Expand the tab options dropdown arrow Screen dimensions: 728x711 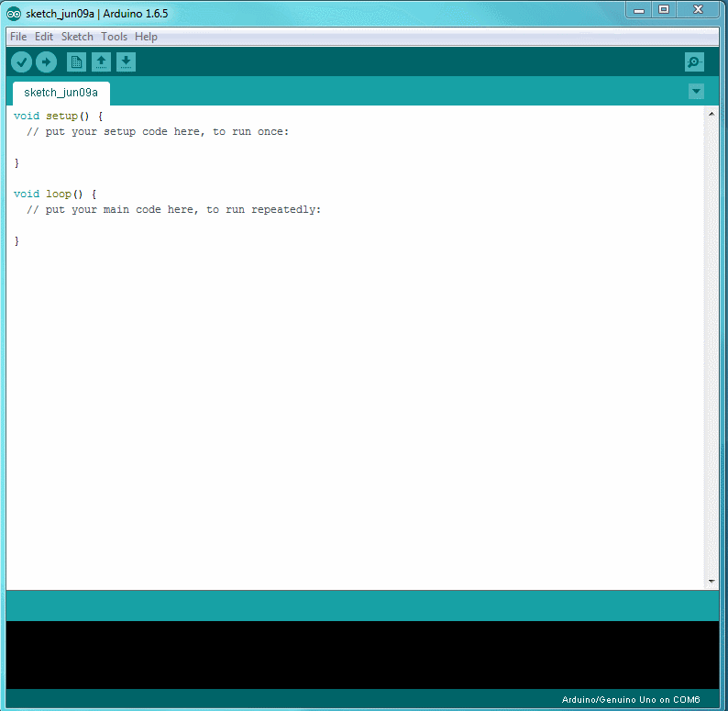[696, 91]
